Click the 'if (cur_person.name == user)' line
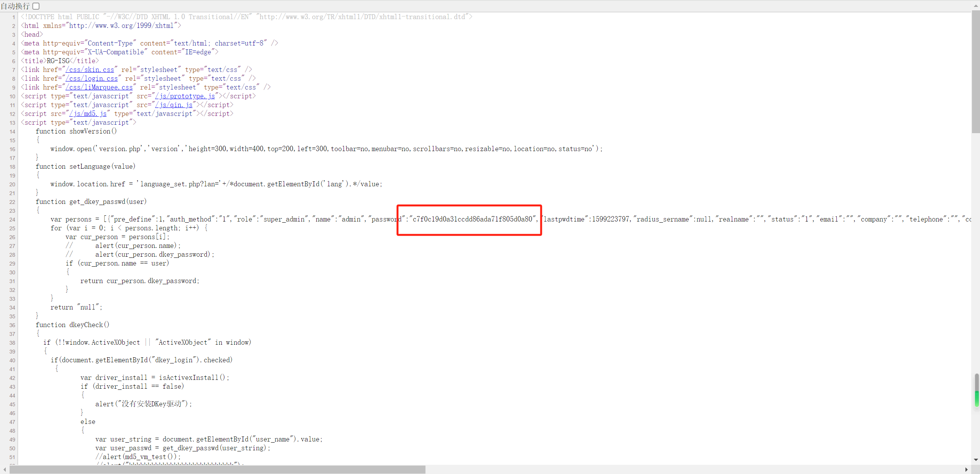This screenshot has width=980, height=474. point(117,263)
